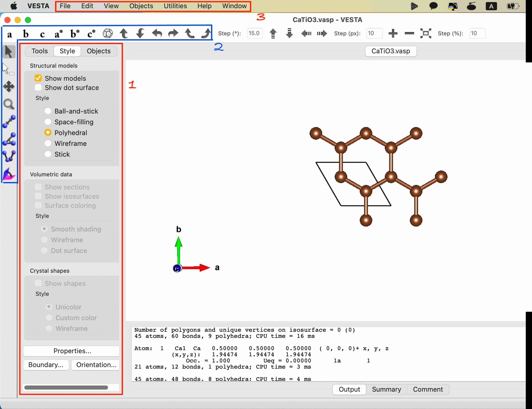Image resolution: width=532 pixels, height=409 pixels.
Task: Open the Boundary dialog
Action: click(x=46, y=365)
